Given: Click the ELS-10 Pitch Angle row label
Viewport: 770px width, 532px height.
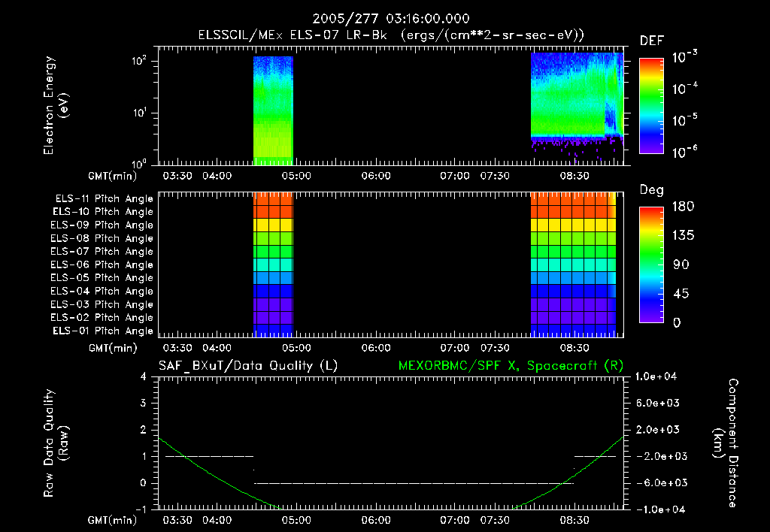Looking at the screenshot, I should click(x=103, y=212).
